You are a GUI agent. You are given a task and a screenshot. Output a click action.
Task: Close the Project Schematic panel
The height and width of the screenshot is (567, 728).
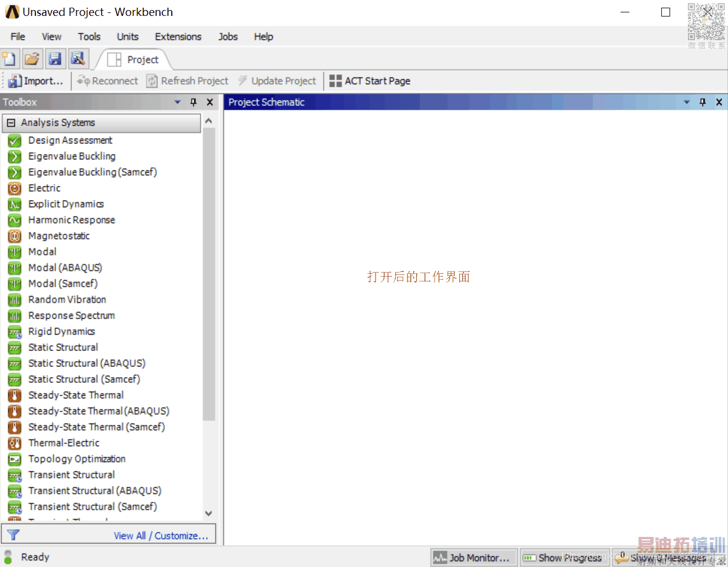tap(719, 102)
